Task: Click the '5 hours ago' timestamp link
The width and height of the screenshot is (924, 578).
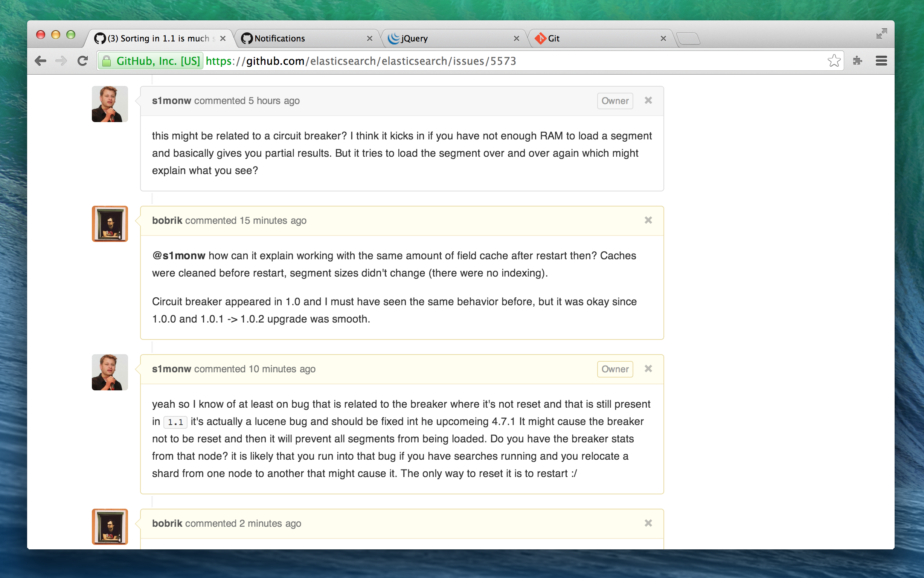Action: (274, 101)
